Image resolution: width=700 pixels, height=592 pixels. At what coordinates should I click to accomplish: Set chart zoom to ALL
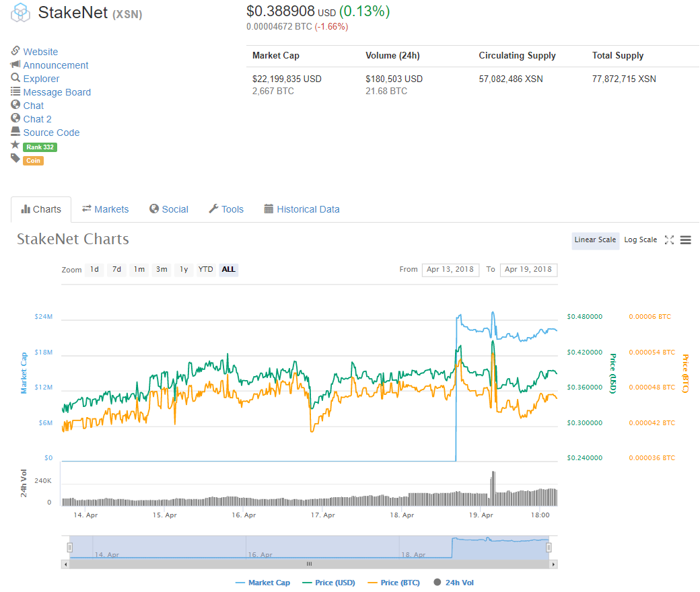click(x=229, y=270)
